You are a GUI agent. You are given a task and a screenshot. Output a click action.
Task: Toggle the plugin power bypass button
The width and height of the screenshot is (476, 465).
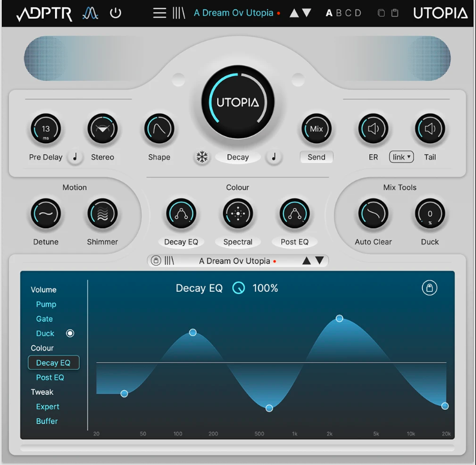(115, 13)
